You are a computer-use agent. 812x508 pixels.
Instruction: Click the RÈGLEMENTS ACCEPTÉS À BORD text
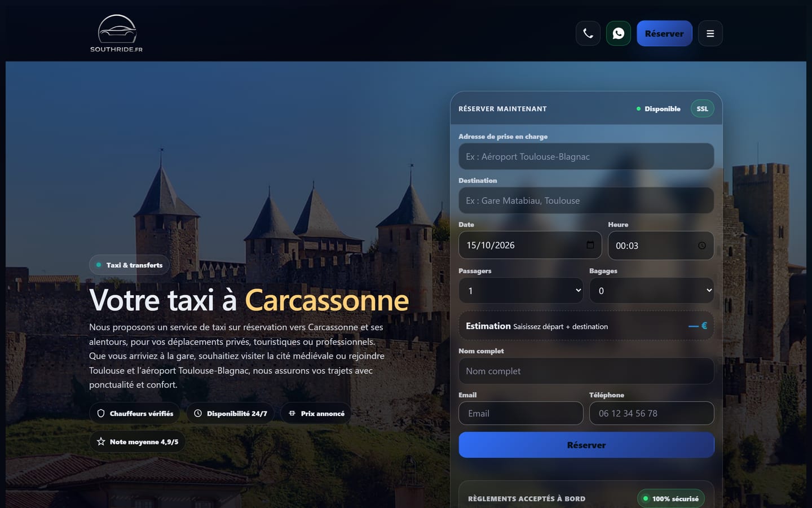[x=527, y=499]
